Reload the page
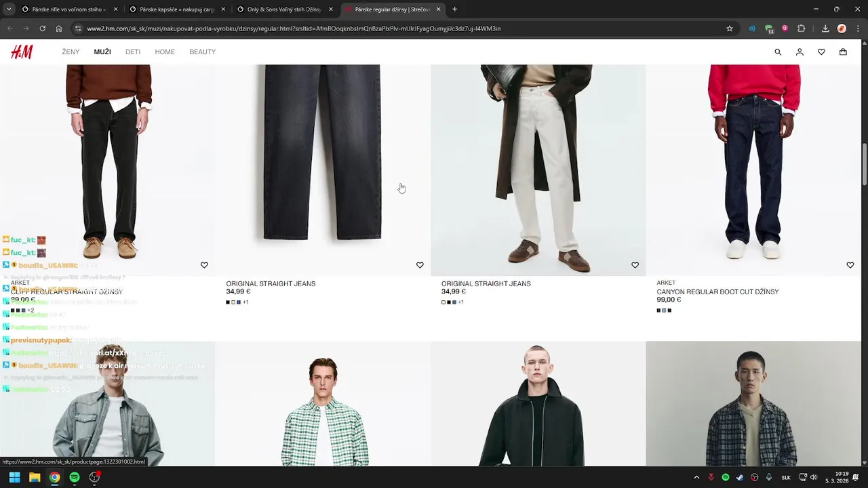 [42, 28]
